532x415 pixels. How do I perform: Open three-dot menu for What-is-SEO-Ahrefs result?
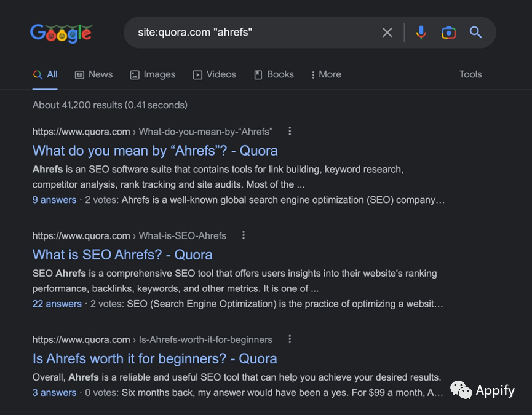pos(244,235)
